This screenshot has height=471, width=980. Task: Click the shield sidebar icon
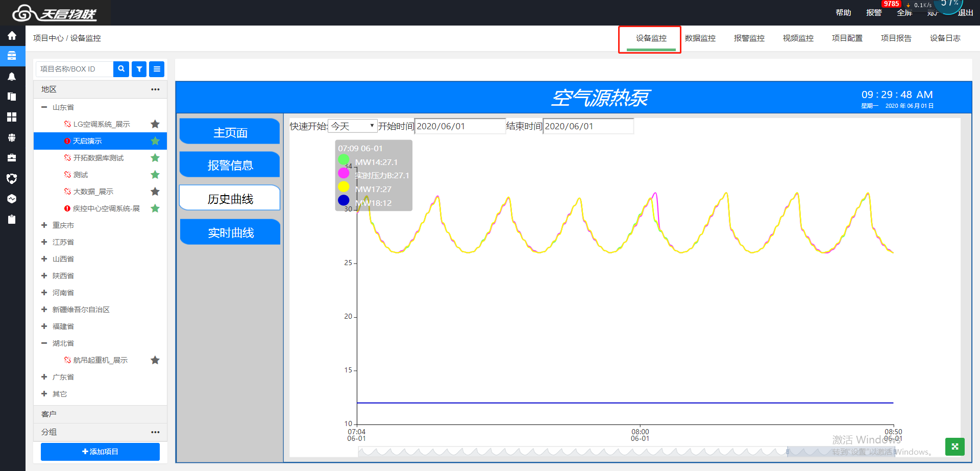(x=12, y=178)
